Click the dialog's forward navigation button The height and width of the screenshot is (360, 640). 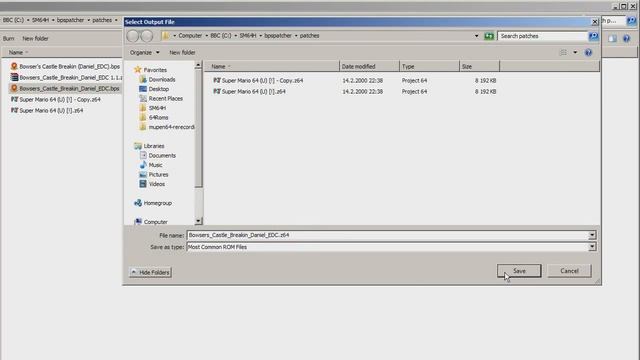coord(147,36)
